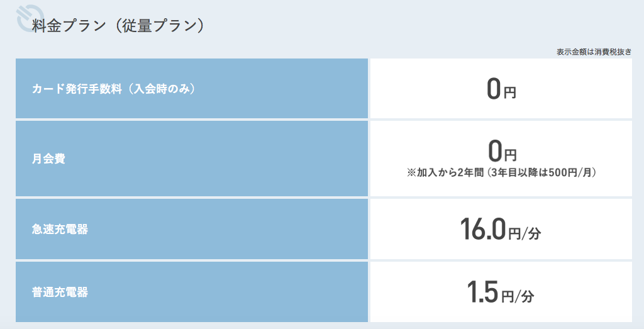This screenshot has width=644, height=329.
Task: Click the 16.0 rapid charger price
Action: pyautogui.click(x=482, y=229)
